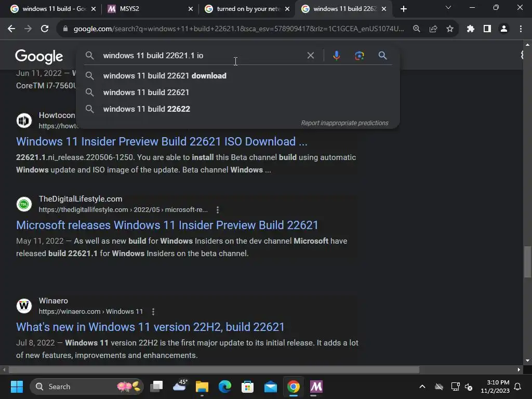This screenshot has width=532, height=399.
Task: Open Task View on the taskbar
Action: 157,387
